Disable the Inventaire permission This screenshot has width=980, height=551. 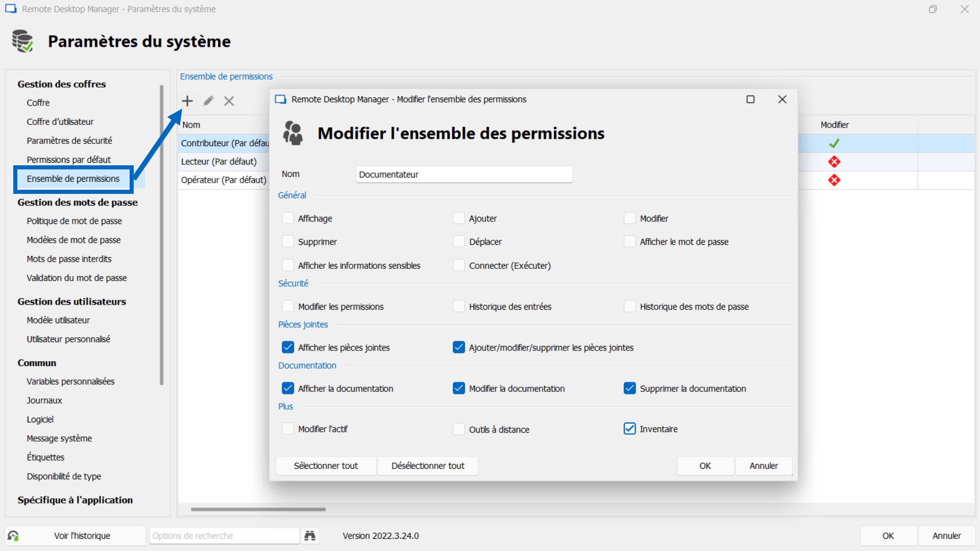click(629, 429)
